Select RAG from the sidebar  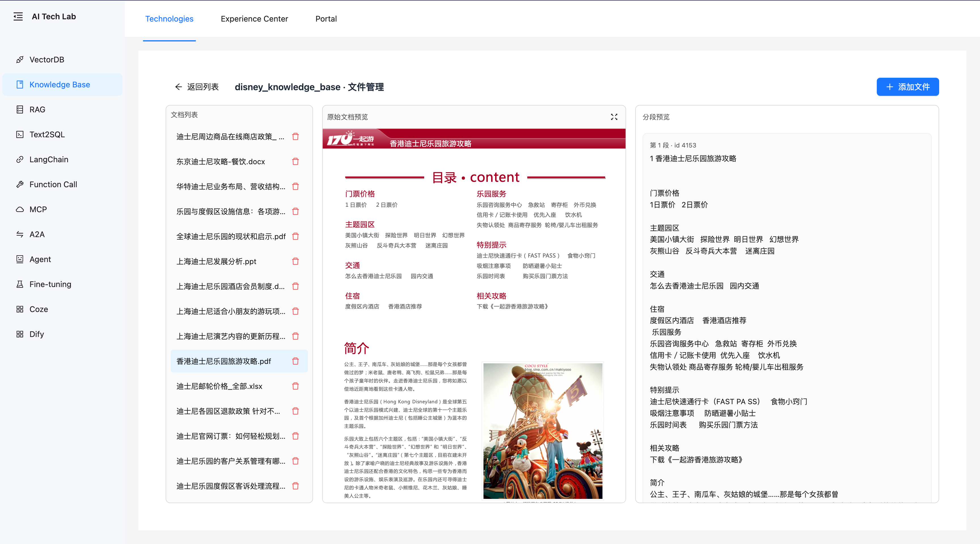pyautogui.click(x=62, y=109)
